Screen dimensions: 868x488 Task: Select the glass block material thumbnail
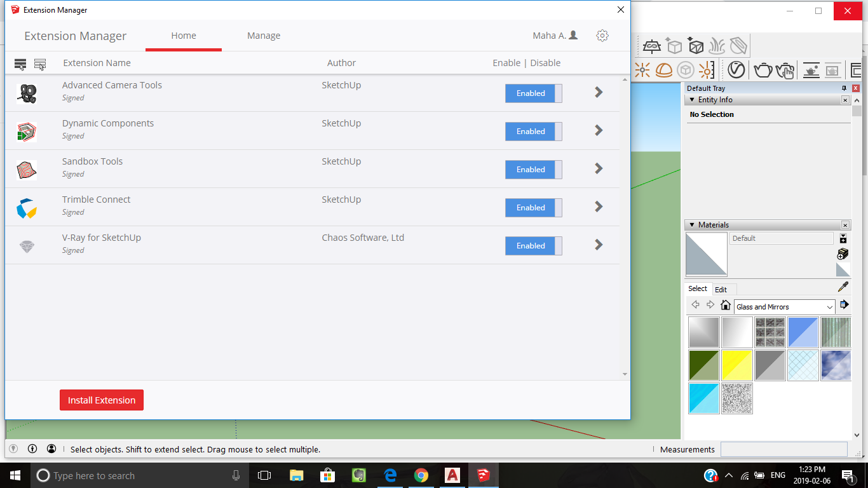(770, 332)
